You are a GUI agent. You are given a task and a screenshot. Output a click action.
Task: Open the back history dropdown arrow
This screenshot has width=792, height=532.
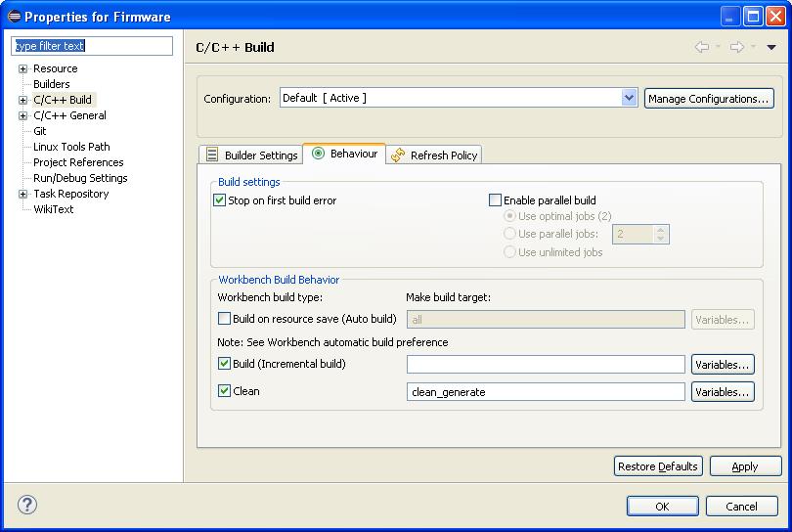click(718, 47)
